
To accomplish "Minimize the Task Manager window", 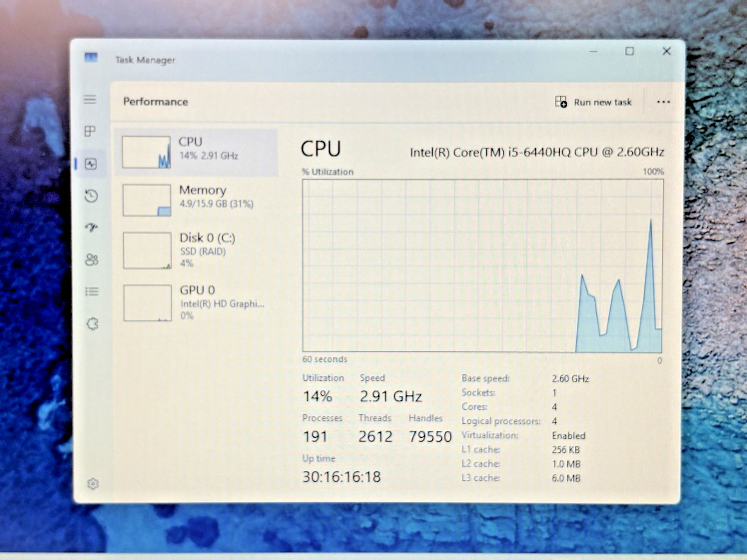I will coord(593,51).
